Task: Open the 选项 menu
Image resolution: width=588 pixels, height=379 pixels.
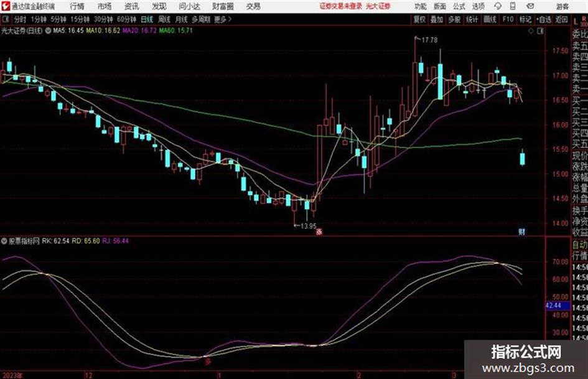Action: click(x=478, y=6)
